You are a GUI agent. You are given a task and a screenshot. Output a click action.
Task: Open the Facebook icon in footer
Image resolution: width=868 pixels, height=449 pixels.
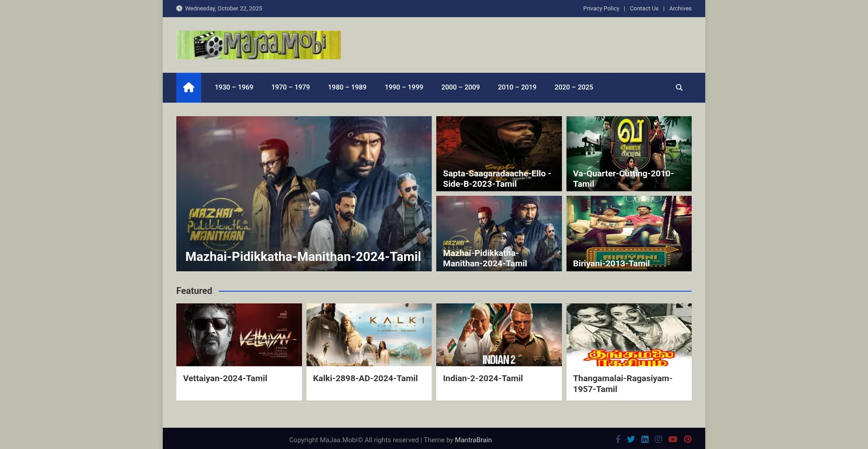(618, 439)
